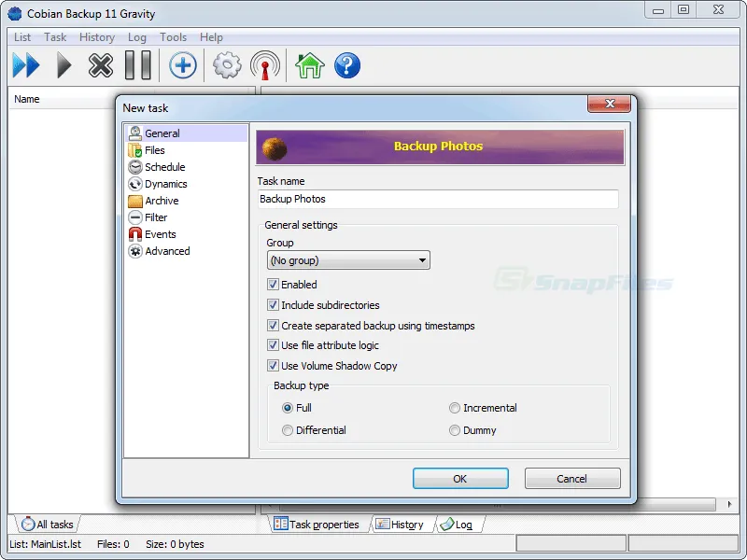This screenshot has height=560, width=747.
Task: Create a new task using the plus icon
Action: 183,65
